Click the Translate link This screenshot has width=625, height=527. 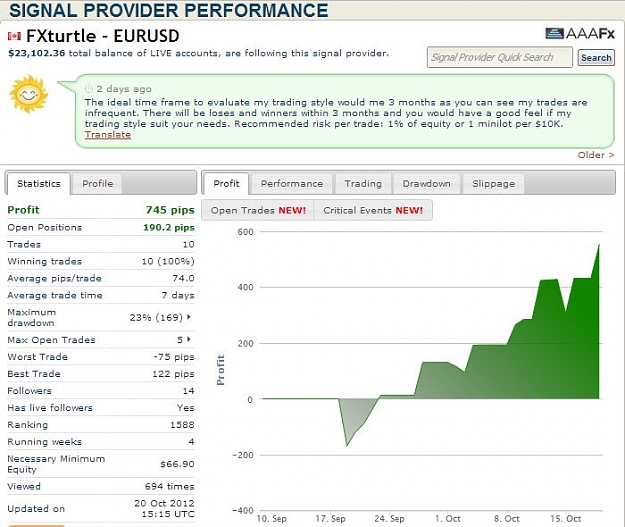pyautogui.click(x=108, y=135)
